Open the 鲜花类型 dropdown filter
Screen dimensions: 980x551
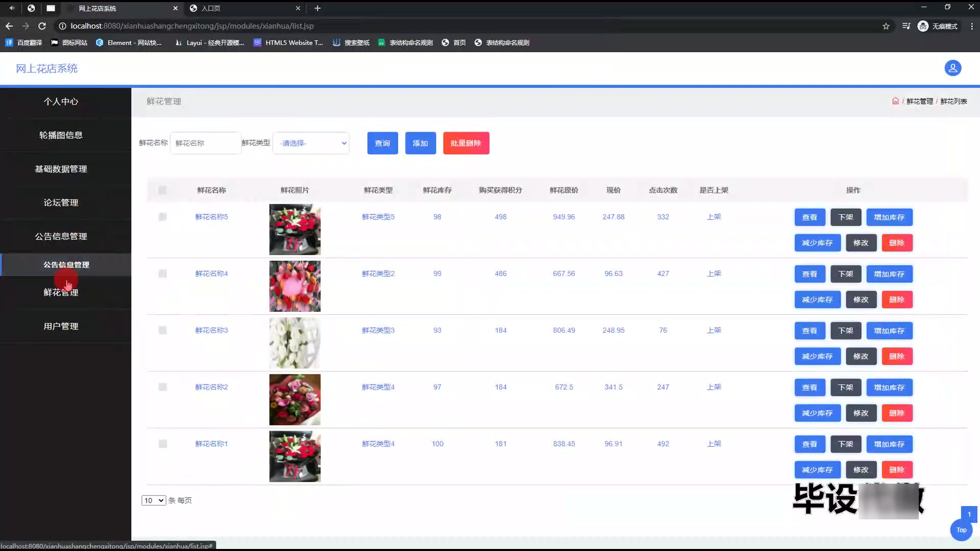pos(311,143)
